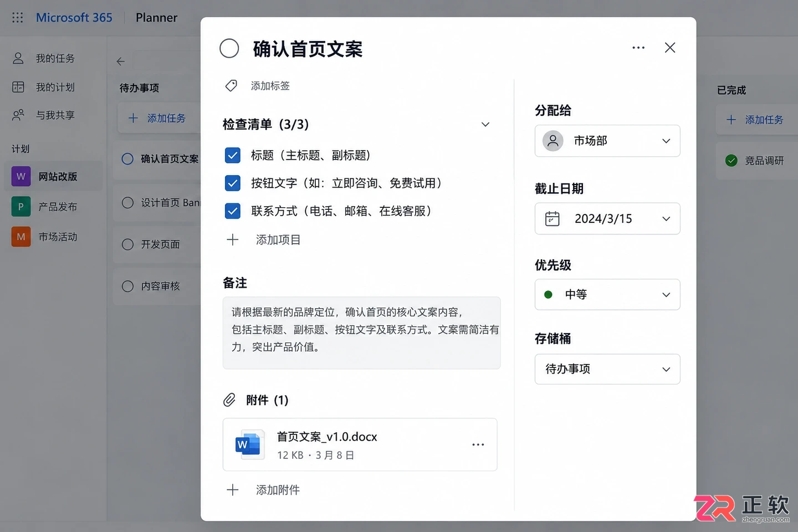Click the task title 确认首页文案 to edit

tap(308, 49)
